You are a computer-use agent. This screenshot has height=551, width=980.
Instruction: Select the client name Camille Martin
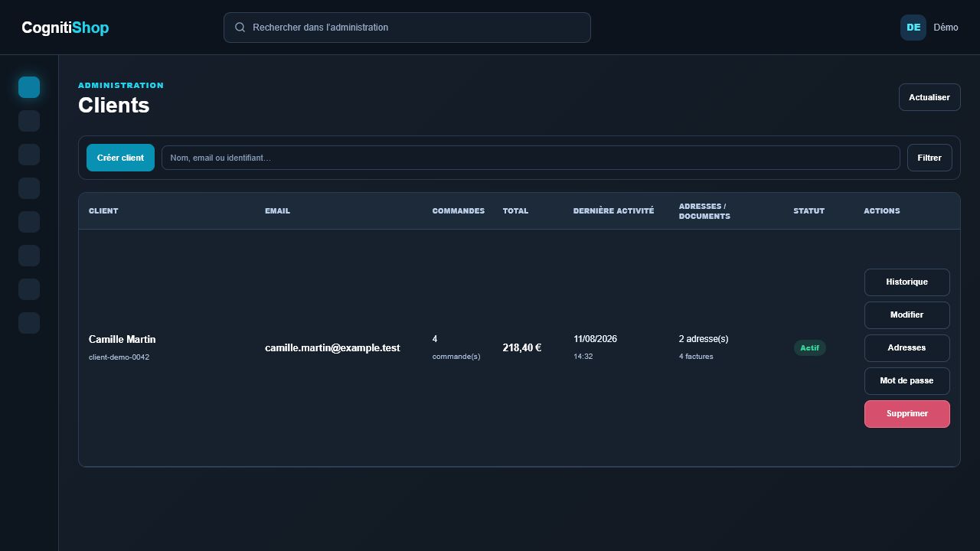[122, 339]
